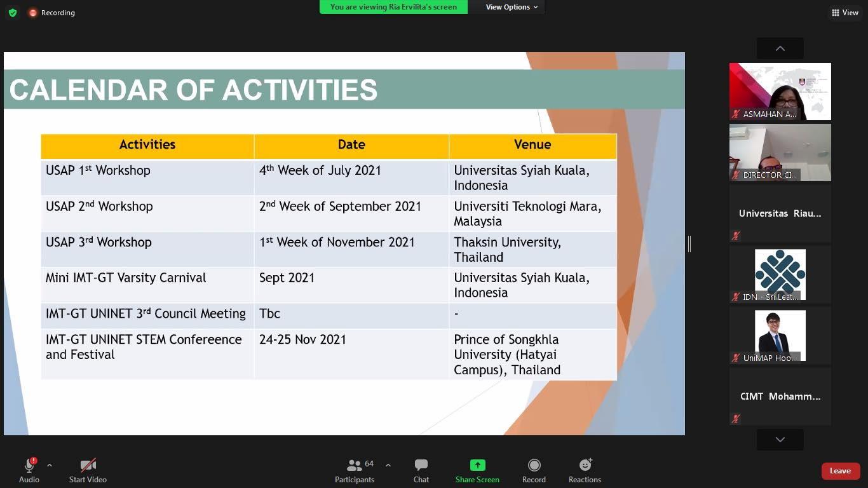This screenshot has height=488, width=868.
Task: Turn on camera with Start Video
Action: pos(88,471)
